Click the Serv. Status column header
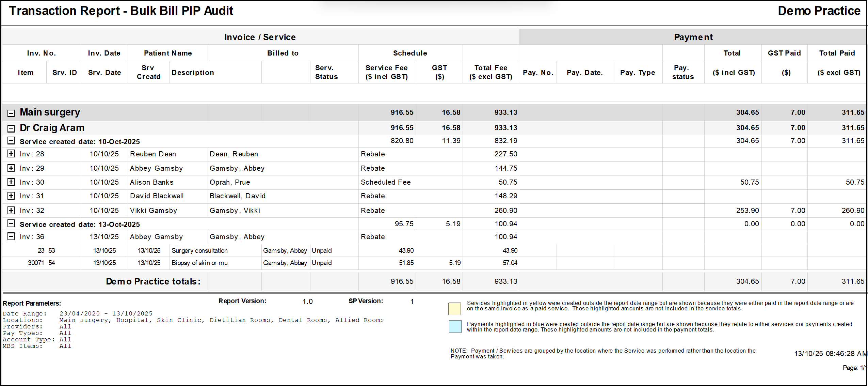 (326, 72)
